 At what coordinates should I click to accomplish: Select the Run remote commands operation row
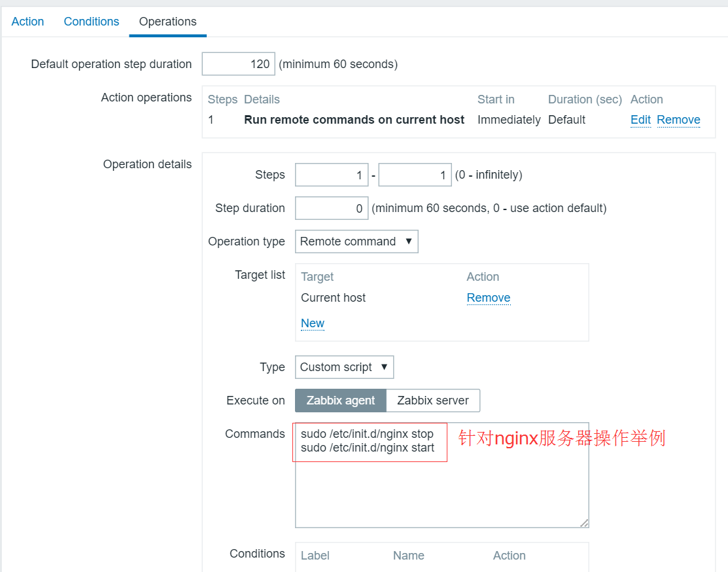[354, 120]
